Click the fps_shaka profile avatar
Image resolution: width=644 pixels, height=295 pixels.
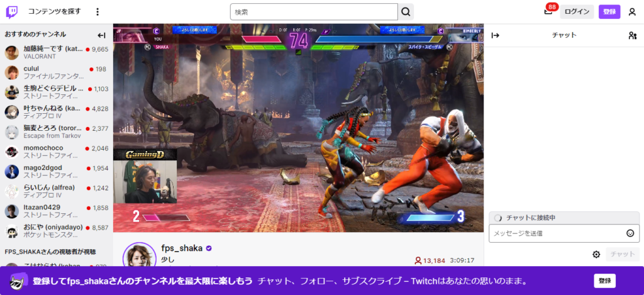tap(140, 255)
